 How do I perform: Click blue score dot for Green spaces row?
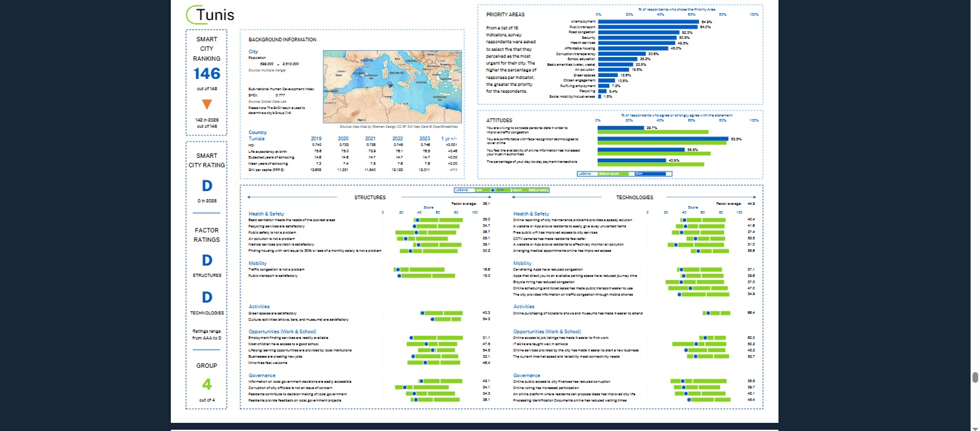[x=422, y=313]
